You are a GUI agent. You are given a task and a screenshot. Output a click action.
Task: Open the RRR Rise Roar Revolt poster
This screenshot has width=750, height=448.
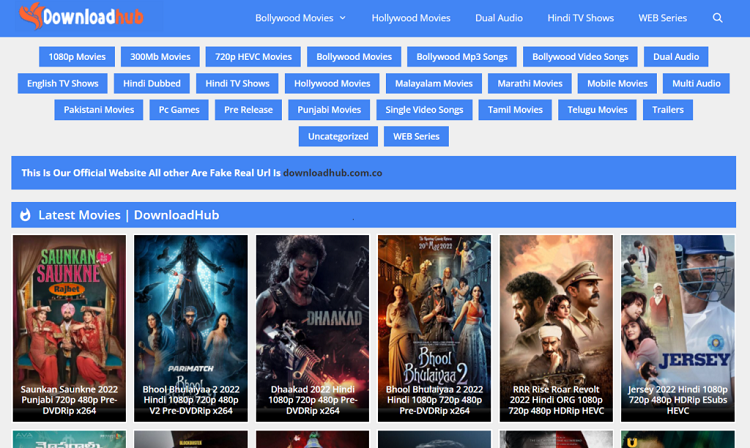click(x=556, y=328)
